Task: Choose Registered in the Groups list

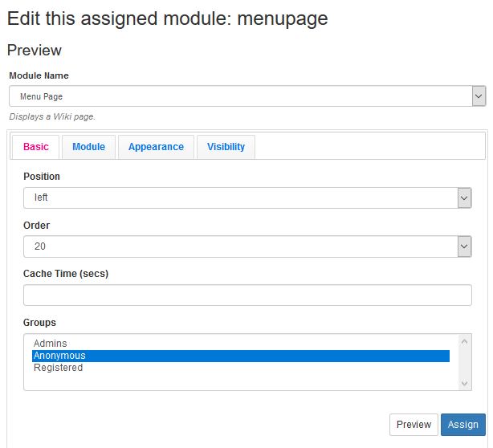Action: [58, 368]
